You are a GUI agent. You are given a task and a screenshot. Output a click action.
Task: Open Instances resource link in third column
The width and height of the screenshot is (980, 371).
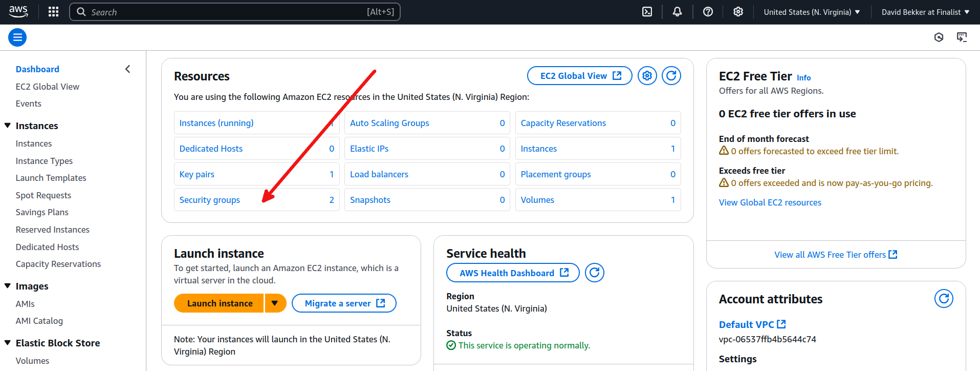pyautogui.click(x=539, y=149)
